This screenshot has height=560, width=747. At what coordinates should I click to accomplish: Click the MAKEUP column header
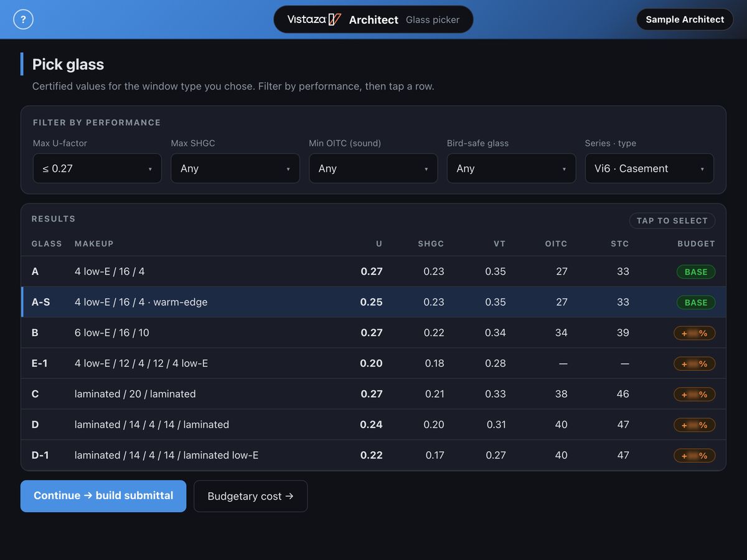[x=94, y=244]
